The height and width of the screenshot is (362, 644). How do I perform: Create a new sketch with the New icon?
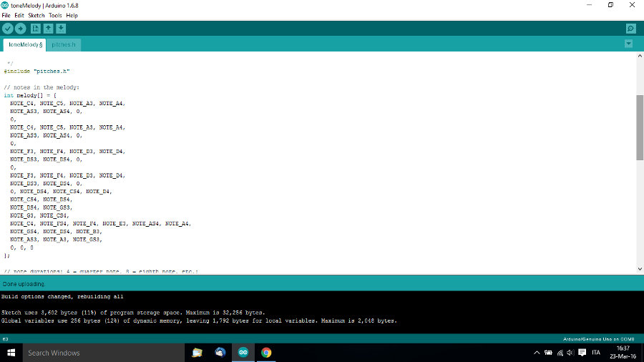[x=35, y=29]
